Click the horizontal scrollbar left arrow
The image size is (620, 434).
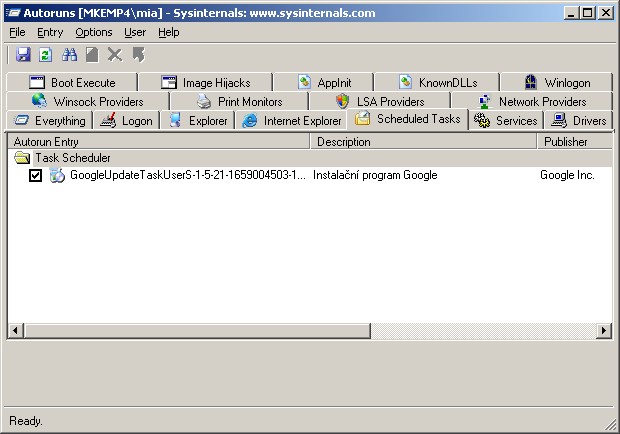coord(15,330)
